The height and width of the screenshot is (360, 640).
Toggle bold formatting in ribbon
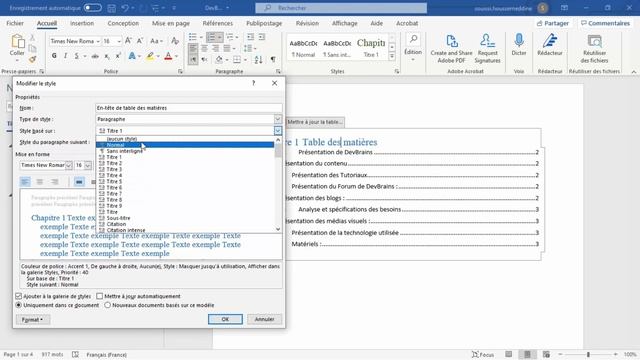point(54,56)
